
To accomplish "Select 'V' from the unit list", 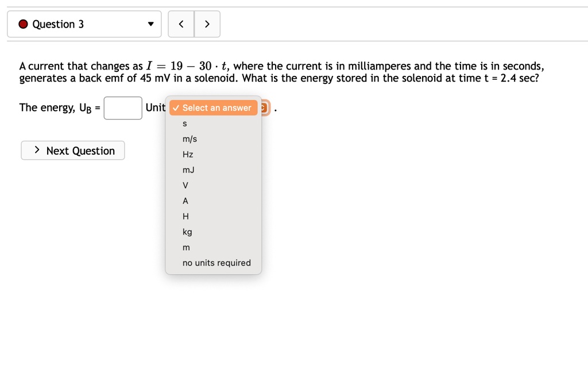I will coord(185,185).
